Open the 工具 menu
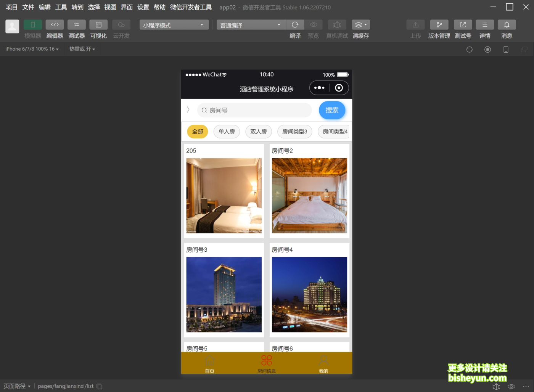This screenshot has height=392, width=534. (61, 7)
